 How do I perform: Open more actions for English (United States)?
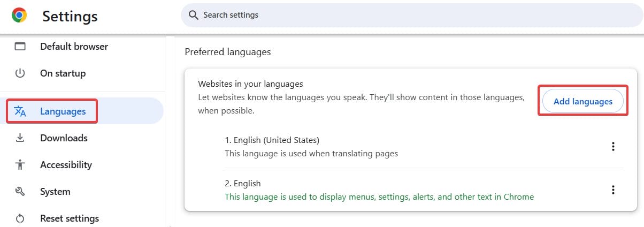(x=613, y=147)
